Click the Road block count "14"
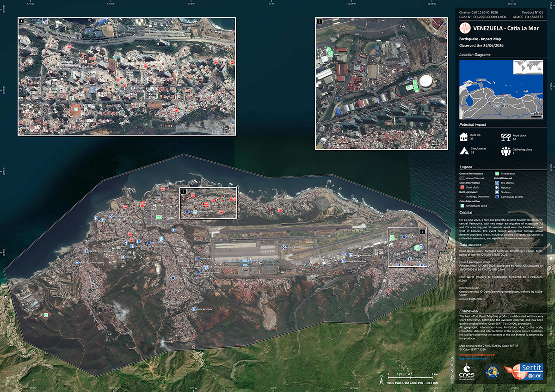The width and height of the screenshot is (555, 392). (514, 138)
